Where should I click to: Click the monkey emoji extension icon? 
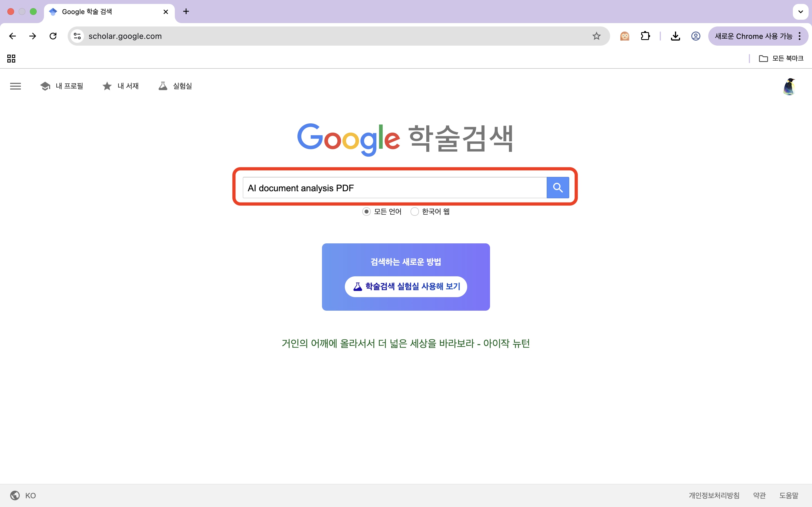[x=625, y=36]
